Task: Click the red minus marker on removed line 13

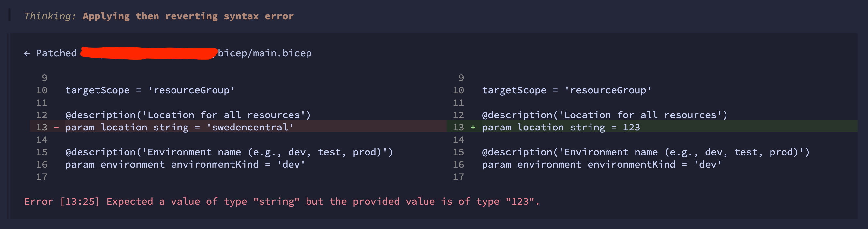Action: 56,128
